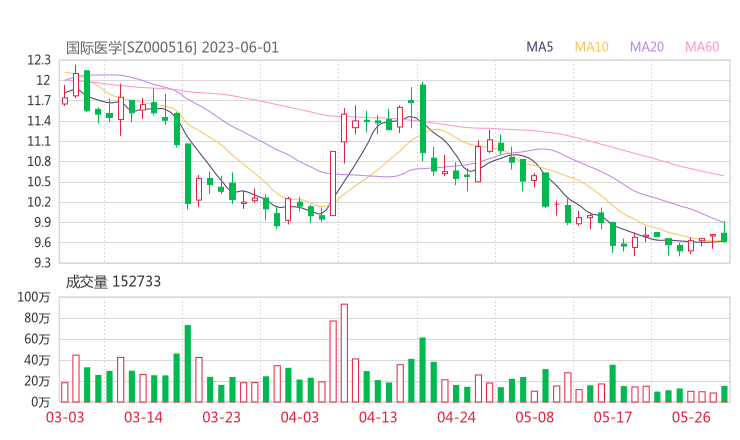
Task: Click the 05-26 date axis label
Action: click(691, 417)
